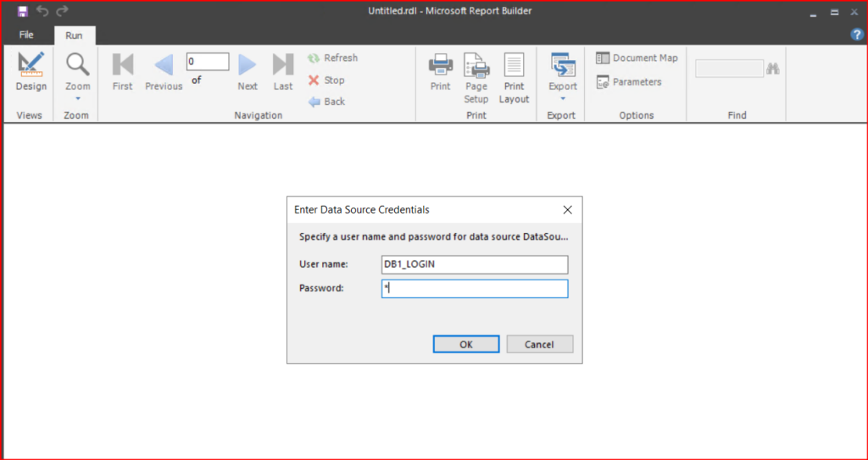Stop report rendering
Image resolution: width=868 pixels, height=460 pixels.
[326, 80]
